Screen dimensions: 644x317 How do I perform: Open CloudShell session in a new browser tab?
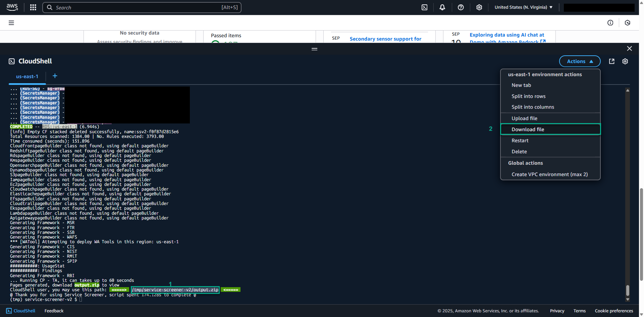tap(611, 61)
